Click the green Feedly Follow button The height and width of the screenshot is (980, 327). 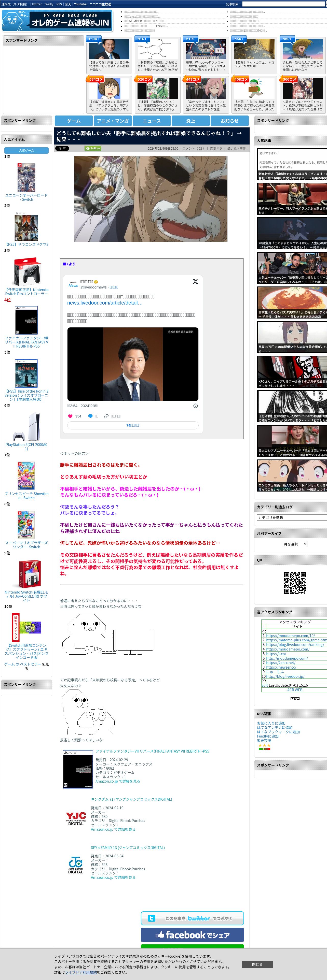(x=93, y=148)
